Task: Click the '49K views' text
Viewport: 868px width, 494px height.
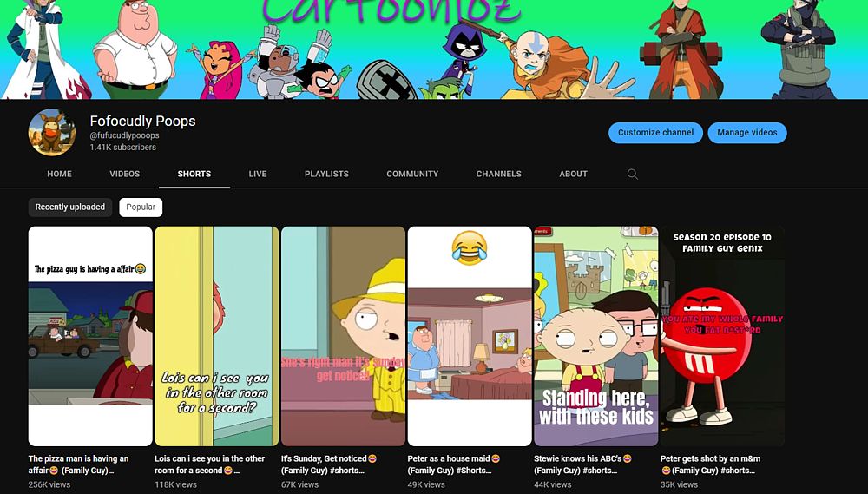Action: (426, 484)
